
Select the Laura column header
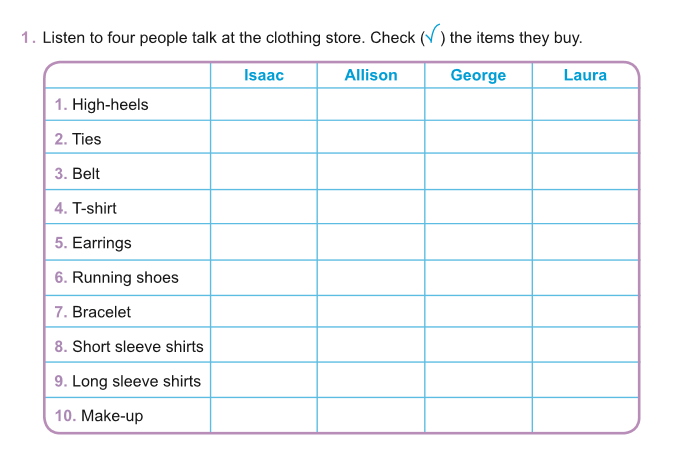(585, 75)
